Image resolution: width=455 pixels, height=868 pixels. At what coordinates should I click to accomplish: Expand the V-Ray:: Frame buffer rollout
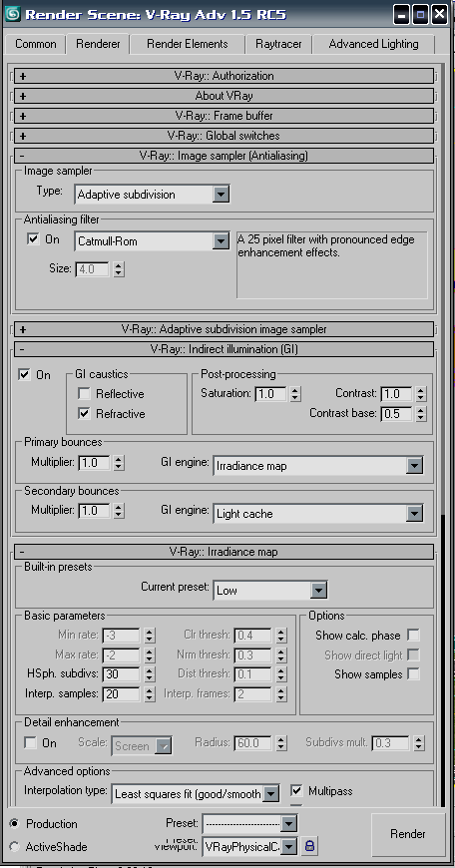224,116
